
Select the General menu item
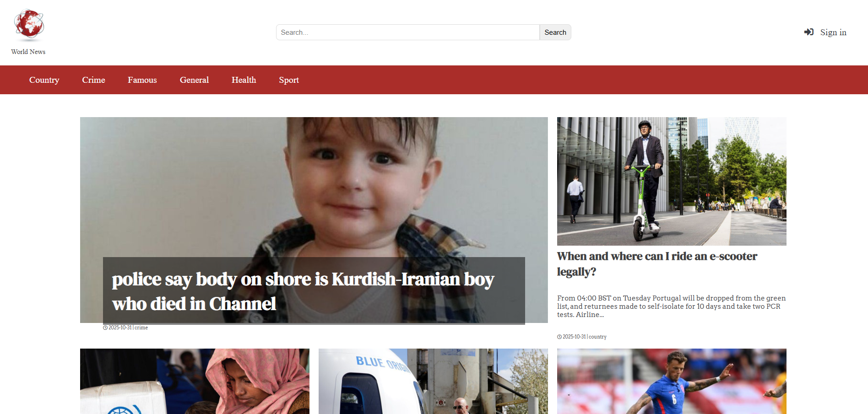(194, 80)
